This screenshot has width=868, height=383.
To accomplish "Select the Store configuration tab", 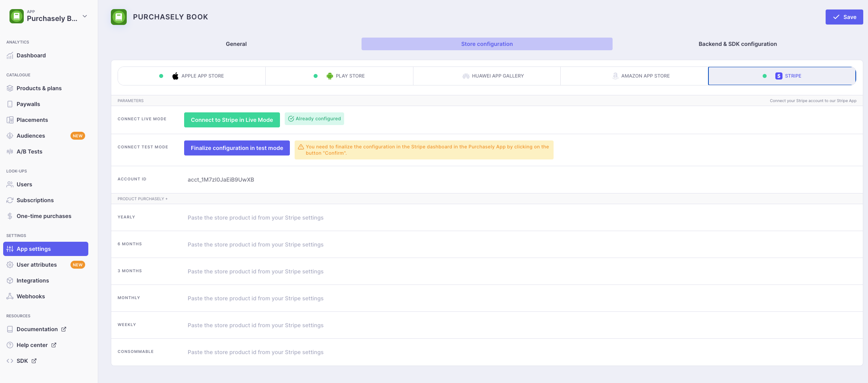I will click(487, 44).
